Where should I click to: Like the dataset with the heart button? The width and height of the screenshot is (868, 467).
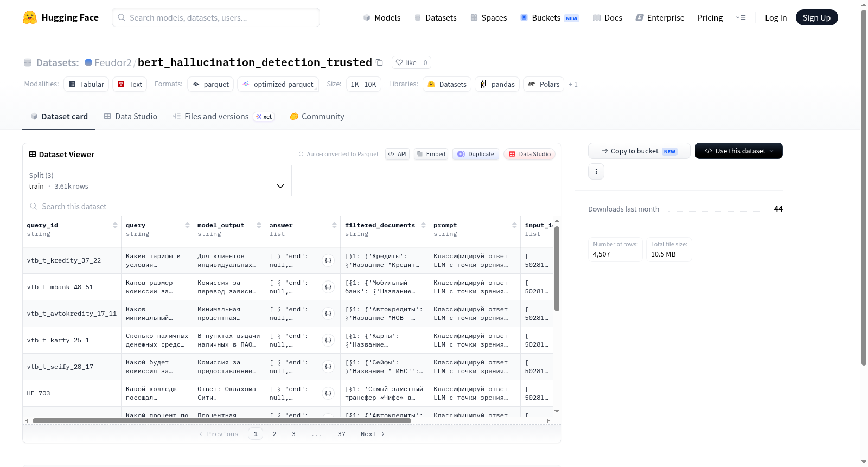coord(406,62)
